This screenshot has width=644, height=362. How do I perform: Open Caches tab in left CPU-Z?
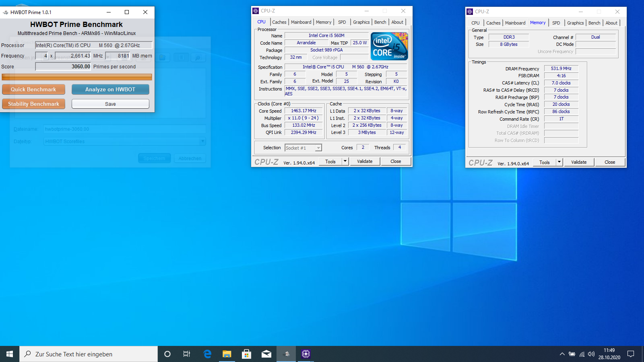279,22
